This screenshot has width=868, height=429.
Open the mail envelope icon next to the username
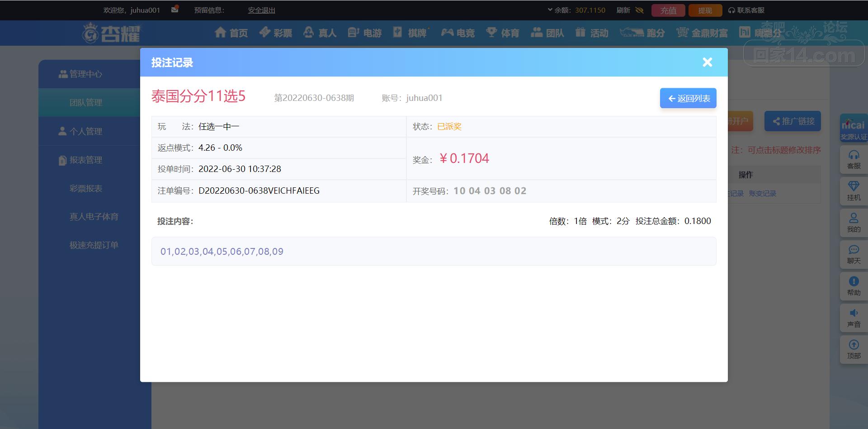175,10
